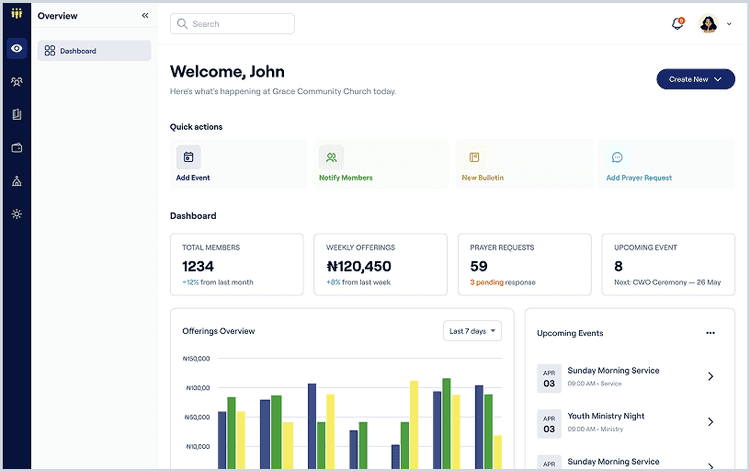Screen dimensions: 750x472
Task: Open the Total Members stat card
Action: point(237,264)
